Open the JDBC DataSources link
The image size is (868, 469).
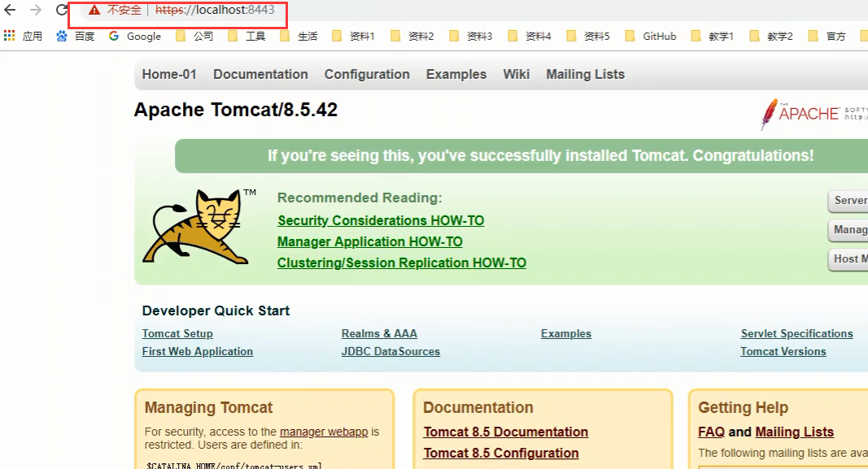(390, 351)
